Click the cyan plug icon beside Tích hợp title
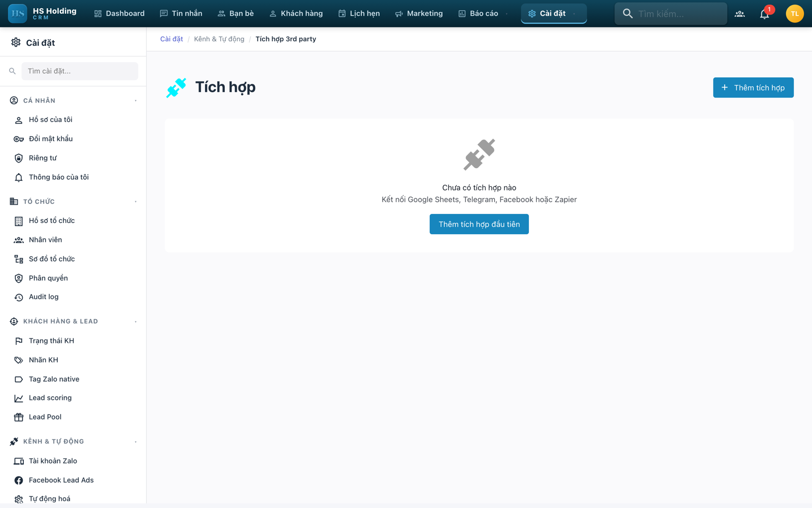This screenshot has width=812, height=508. (176, 88)
